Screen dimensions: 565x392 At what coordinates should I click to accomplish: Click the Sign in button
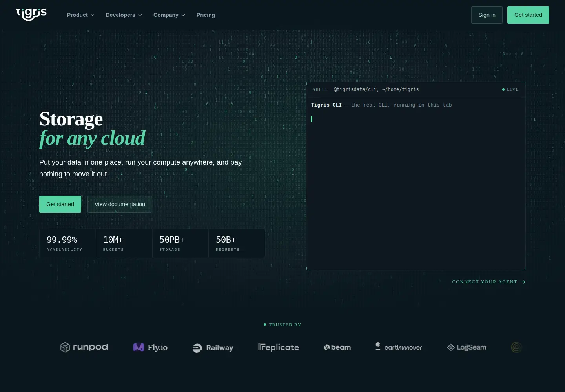487,15
